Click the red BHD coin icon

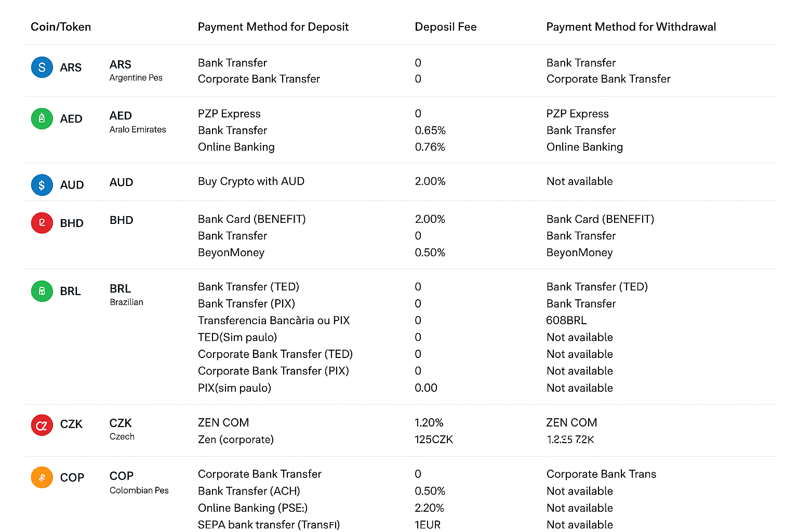tap(42, 223)
